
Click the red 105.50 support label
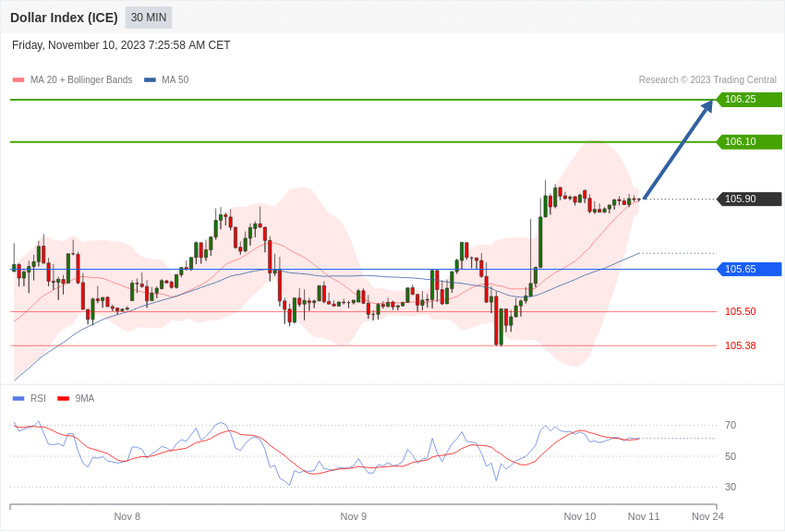740,312
